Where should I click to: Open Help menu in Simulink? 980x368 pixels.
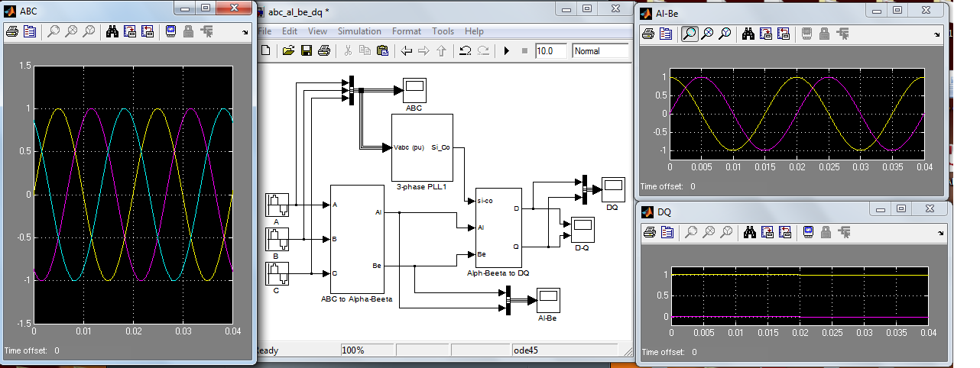[474, 31]
